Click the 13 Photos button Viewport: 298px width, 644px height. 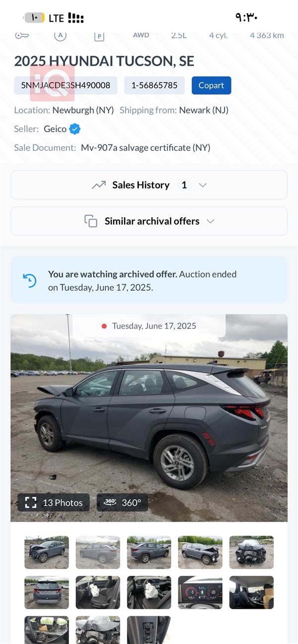[53, 502]
